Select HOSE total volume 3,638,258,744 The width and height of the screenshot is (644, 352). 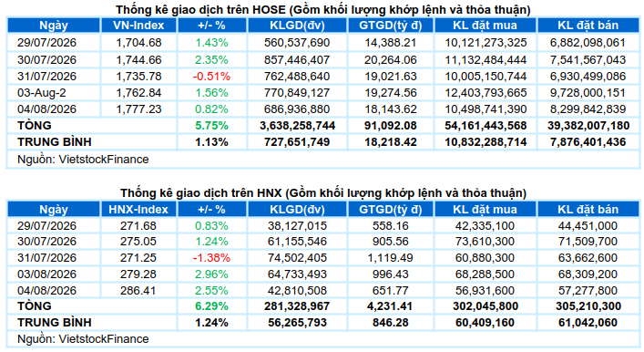[297, 126]
